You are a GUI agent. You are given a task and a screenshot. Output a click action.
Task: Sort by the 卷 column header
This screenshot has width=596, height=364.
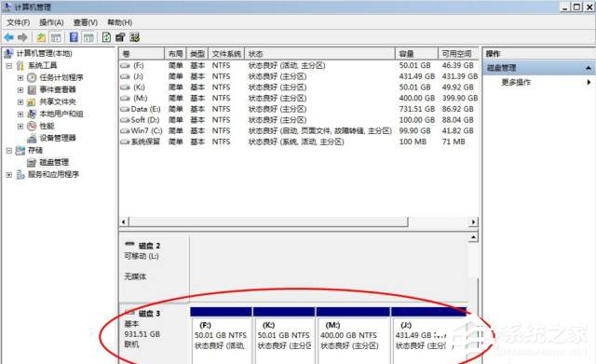tap(142, 54)
